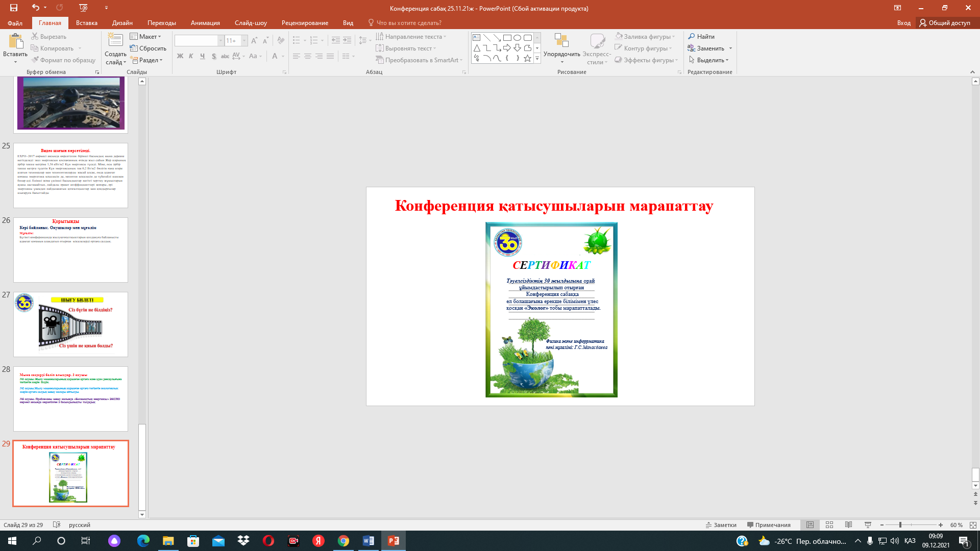Image resolution: width=980 pixels, height=551 pixels.
Task: Switch to Normal view button
Action: [810, 525]
